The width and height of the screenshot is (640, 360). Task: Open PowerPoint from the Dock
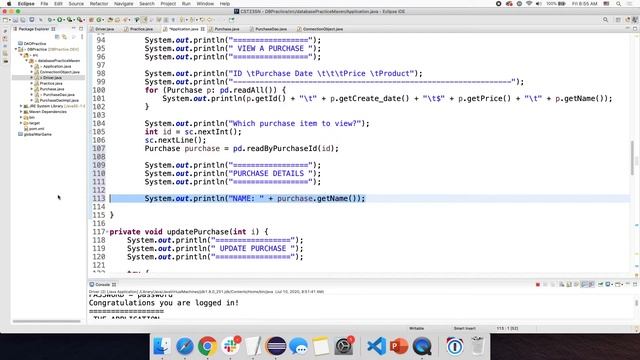(x=399, y=346)
